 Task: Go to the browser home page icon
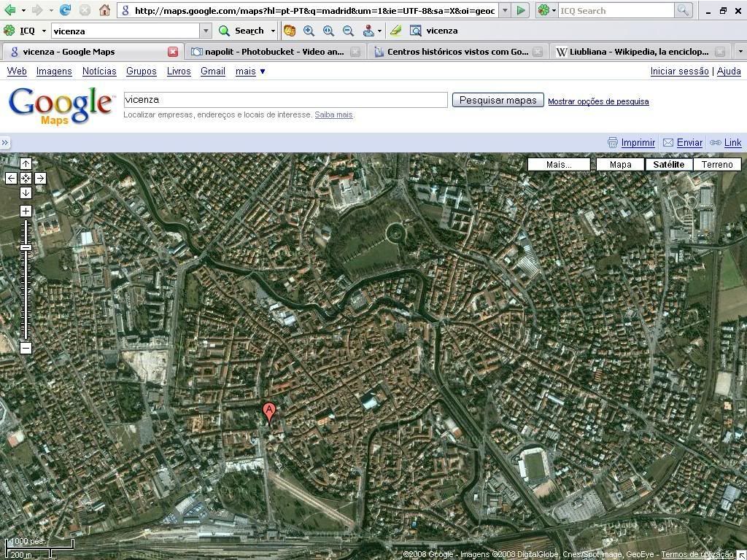pos(104,10)
